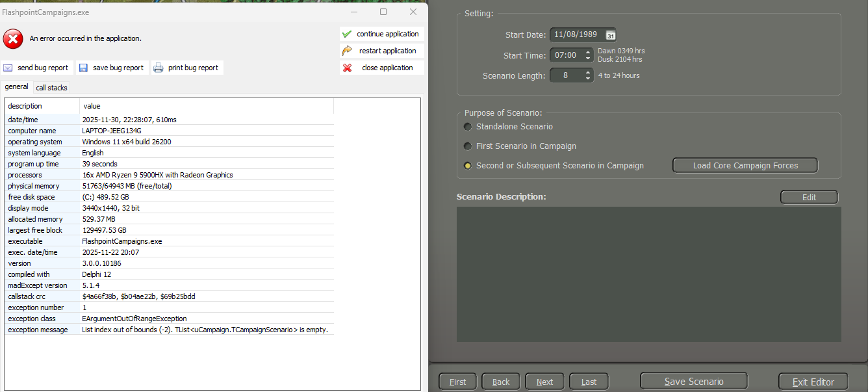Open calendar picker icon in Start Date
This screenshot has width=868, height=392.
[x=610, y=35]
